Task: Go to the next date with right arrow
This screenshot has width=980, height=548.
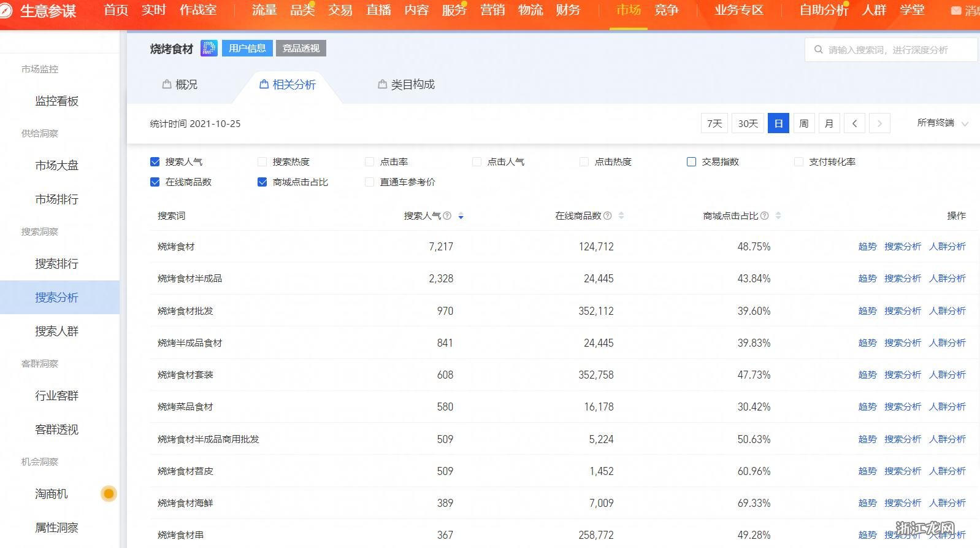Action: (879, 123)
